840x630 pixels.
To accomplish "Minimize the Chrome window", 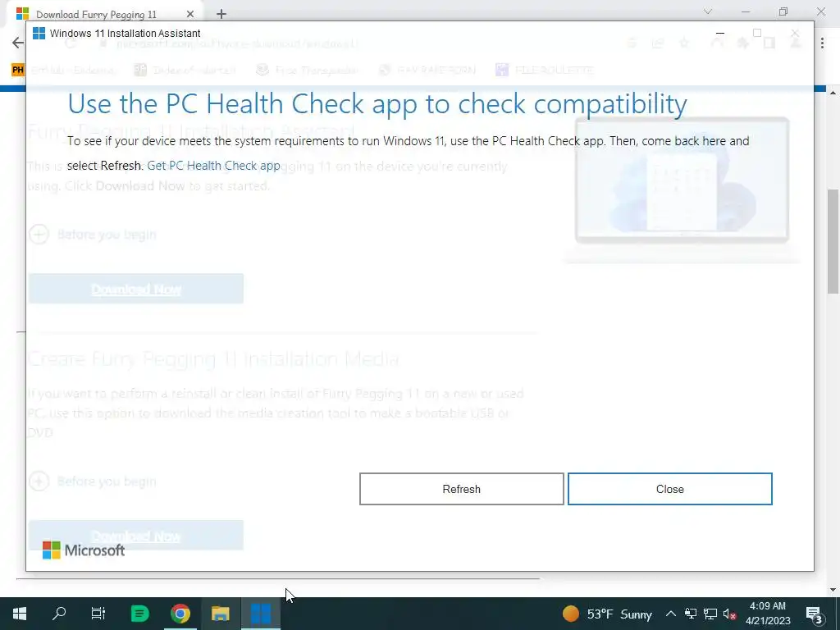I will point(745,11).
